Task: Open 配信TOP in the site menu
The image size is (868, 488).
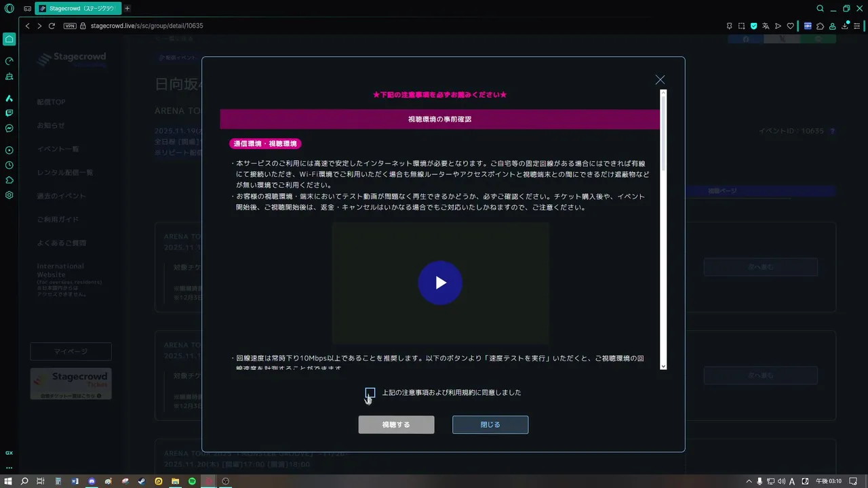Action: click(52, 102)
